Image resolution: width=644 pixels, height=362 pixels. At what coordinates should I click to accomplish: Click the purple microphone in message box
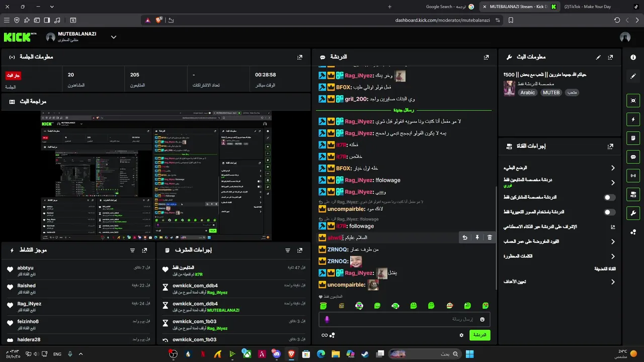coord(327,319)
